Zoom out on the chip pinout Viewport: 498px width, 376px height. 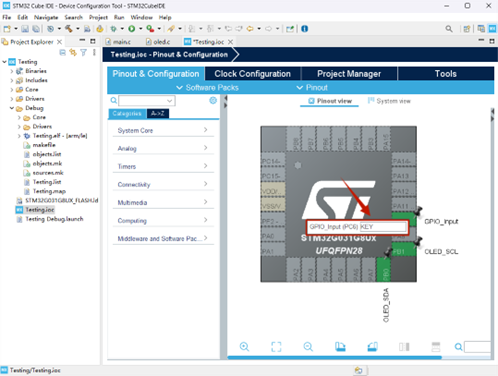308,347
